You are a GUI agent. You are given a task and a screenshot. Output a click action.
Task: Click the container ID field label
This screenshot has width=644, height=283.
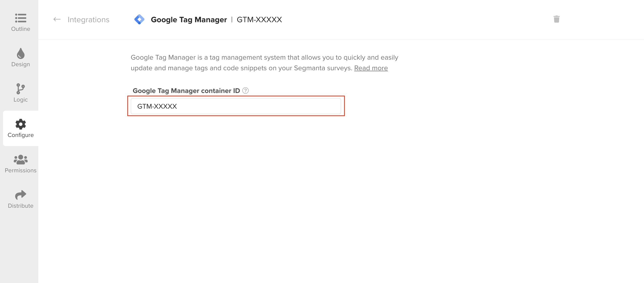tap(186, 91)
